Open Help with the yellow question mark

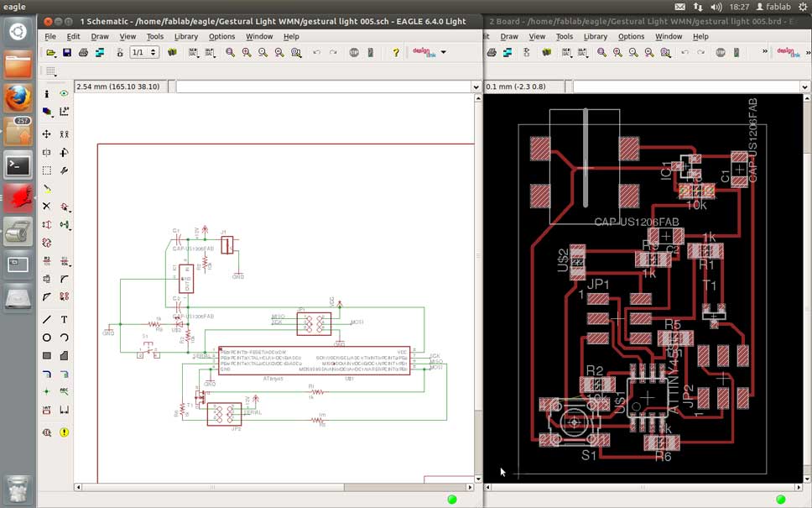396,52
